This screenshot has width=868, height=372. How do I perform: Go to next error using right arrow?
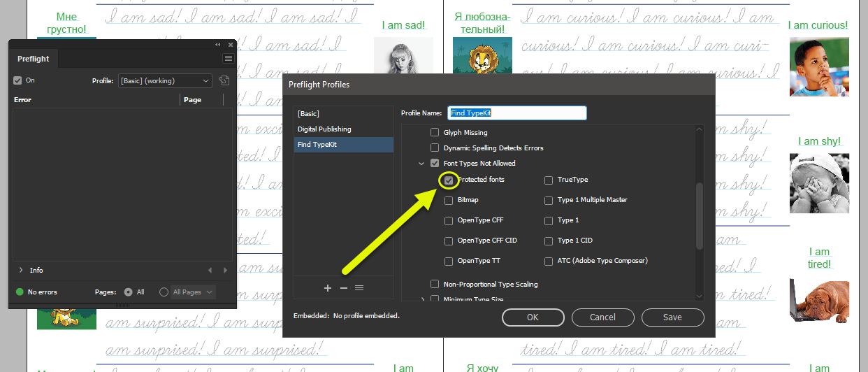(x=225, y=270)
